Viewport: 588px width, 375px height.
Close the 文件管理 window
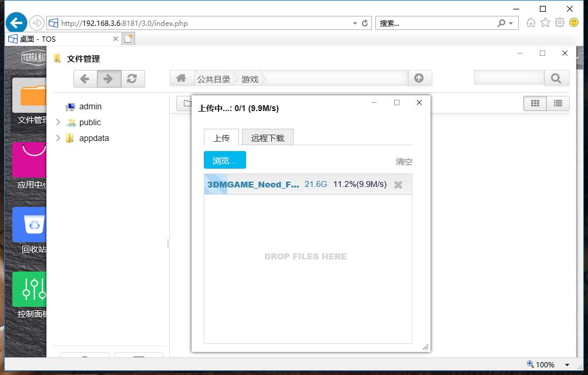coord(565,53)
